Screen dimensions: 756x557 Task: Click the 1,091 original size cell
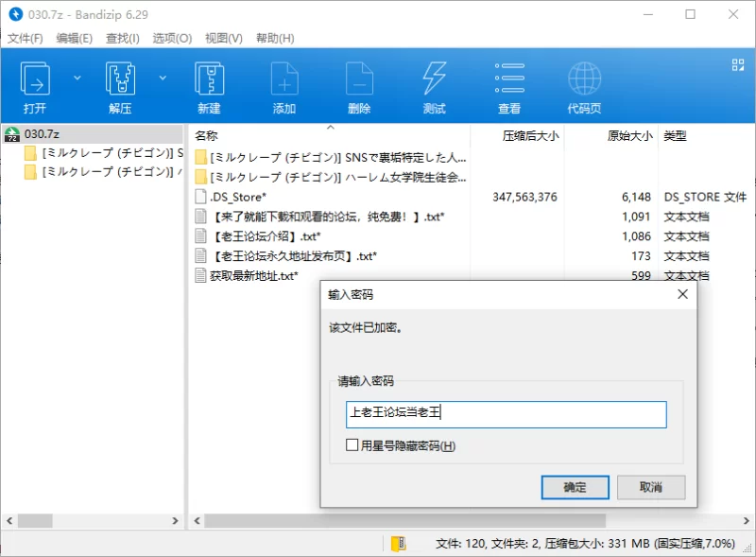coord(636,217)
